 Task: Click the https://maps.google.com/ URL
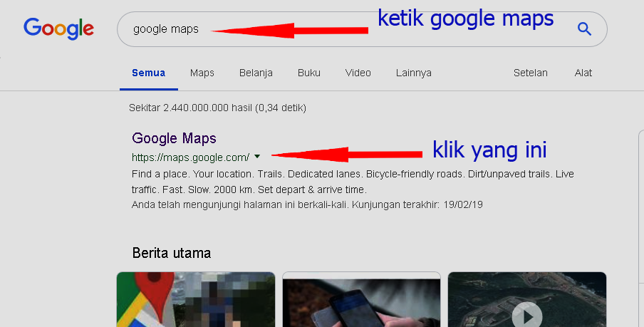click(191, 157)
